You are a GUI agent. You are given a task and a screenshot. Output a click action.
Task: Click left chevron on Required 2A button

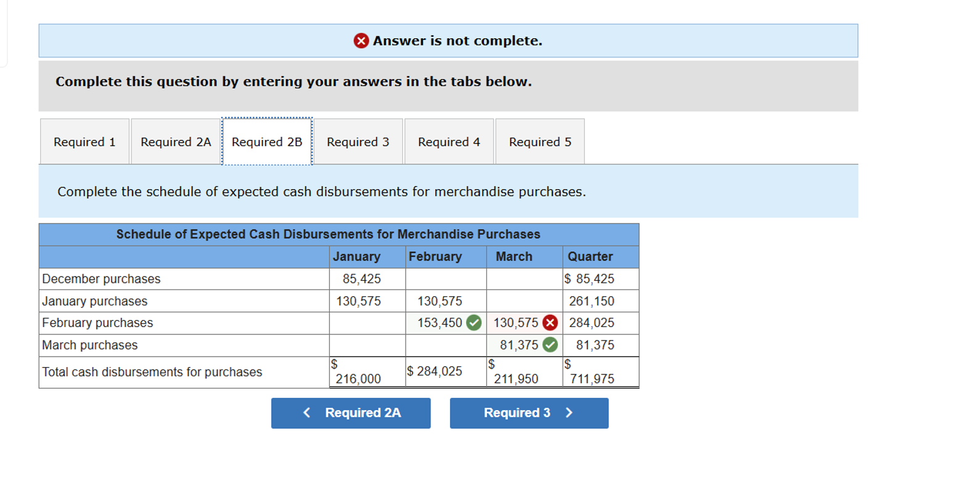(x=307, y=413)
